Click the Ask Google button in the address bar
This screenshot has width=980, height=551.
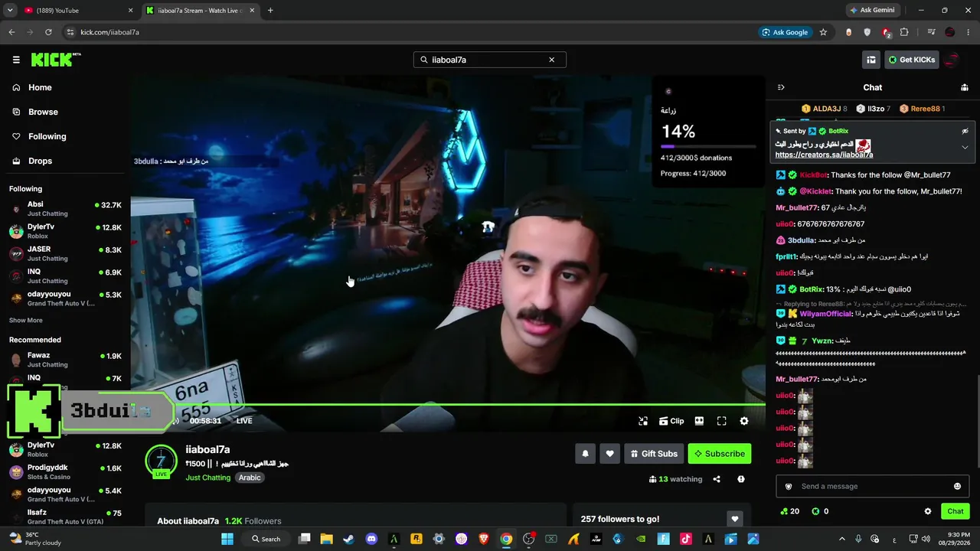point(785,32)
